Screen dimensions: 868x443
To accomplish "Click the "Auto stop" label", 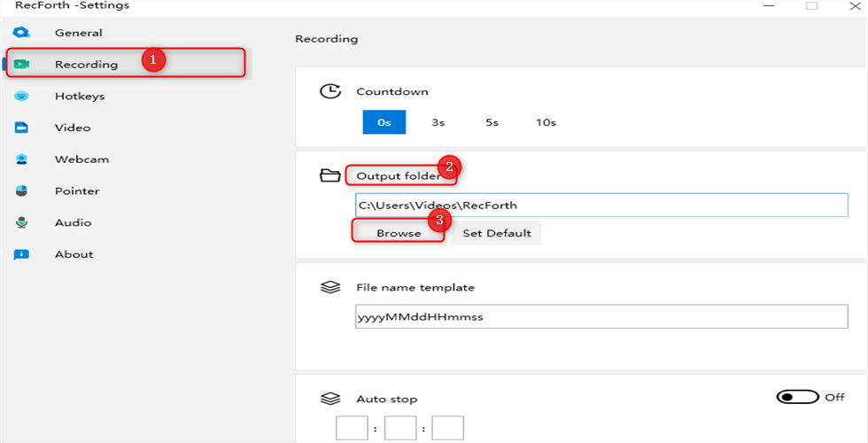I will (386, 400).
